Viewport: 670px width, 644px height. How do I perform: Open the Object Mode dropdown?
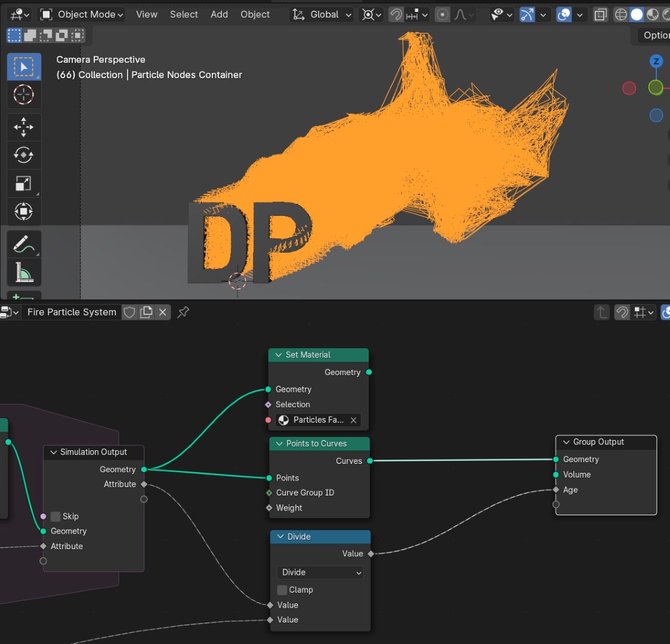pos(82,14)
